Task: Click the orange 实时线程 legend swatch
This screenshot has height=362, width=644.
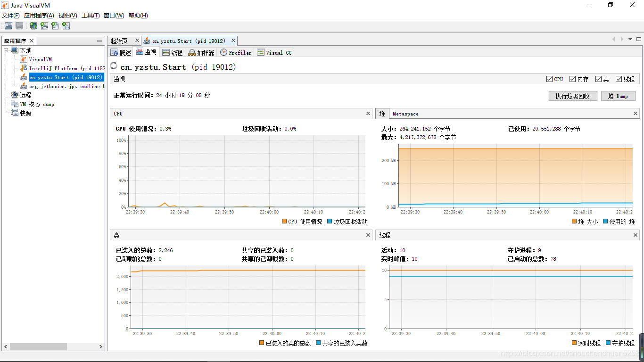Action: [574, 343]
